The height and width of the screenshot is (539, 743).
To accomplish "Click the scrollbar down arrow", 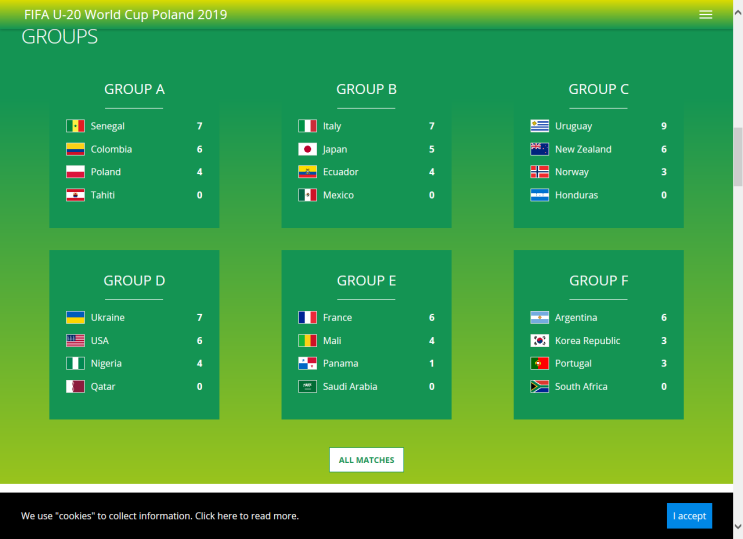I will (x=738, y=526).
